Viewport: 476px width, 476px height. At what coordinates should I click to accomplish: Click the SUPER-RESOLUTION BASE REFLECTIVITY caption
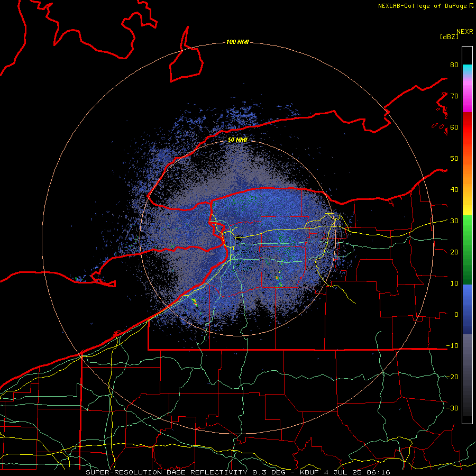tap(167, 472)
